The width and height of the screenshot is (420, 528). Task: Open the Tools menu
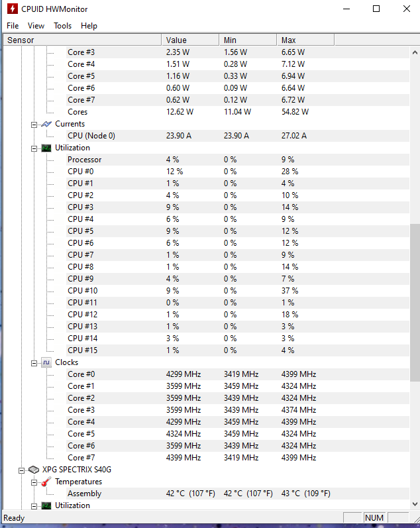[62, 26]
